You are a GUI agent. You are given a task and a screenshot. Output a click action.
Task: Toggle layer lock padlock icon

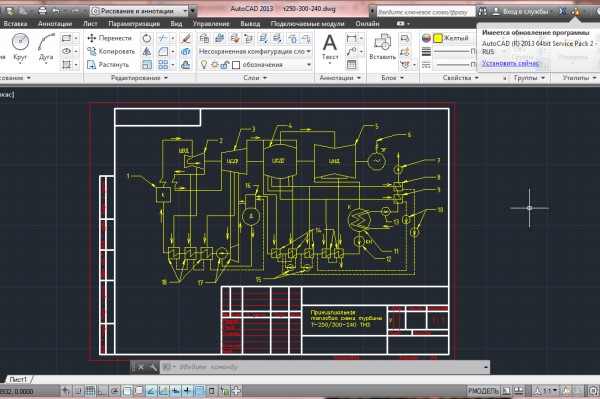[225, 65]
